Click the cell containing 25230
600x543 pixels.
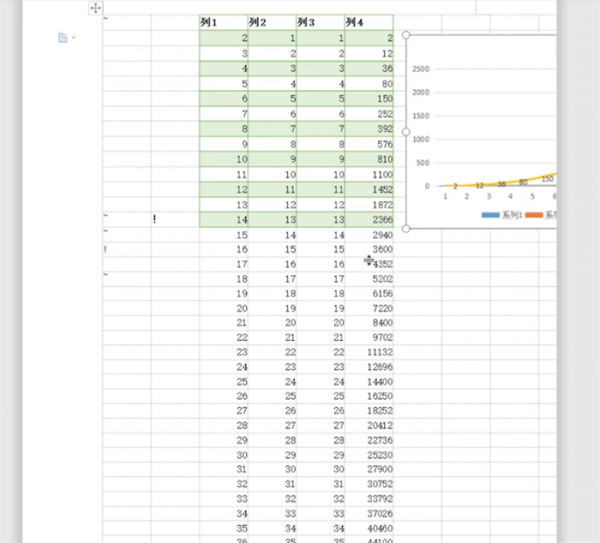pyautogui.click(x=369, y=455)
